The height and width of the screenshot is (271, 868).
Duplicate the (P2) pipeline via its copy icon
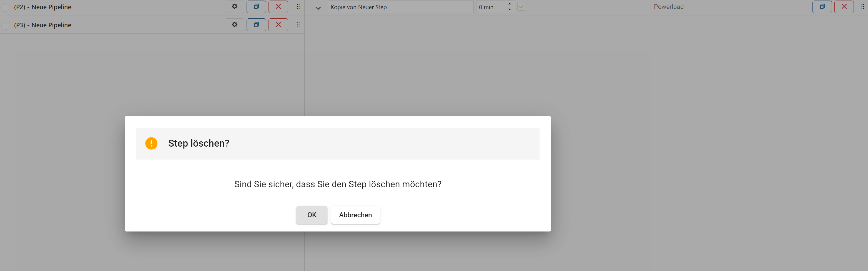point(256,6)
